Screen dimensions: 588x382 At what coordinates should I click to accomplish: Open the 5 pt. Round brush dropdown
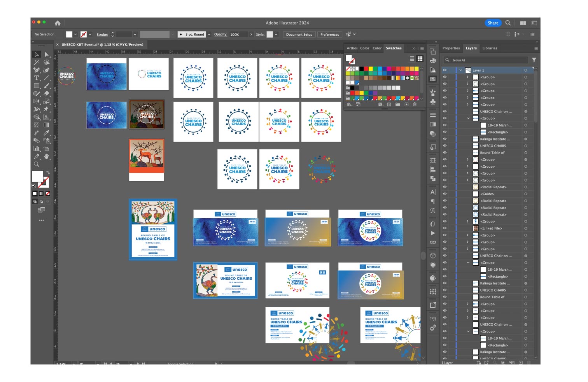(209, 35)
